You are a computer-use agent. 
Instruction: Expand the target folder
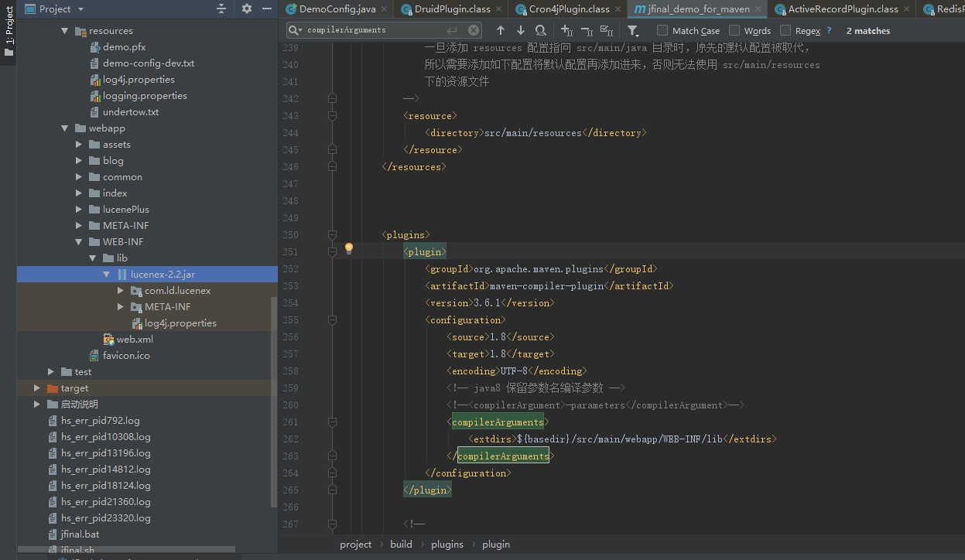pyautogui.click(x=37, y=388)
